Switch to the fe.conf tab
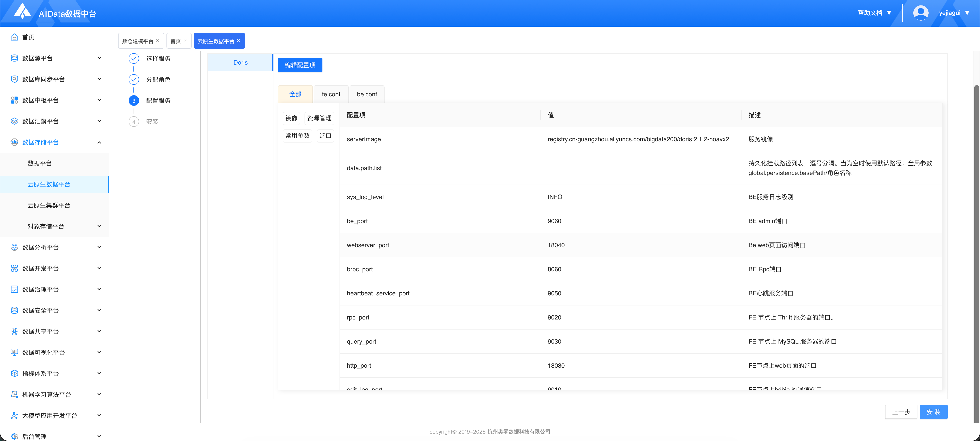This screenshot has height=441, width=980. (x=331, y=94)
